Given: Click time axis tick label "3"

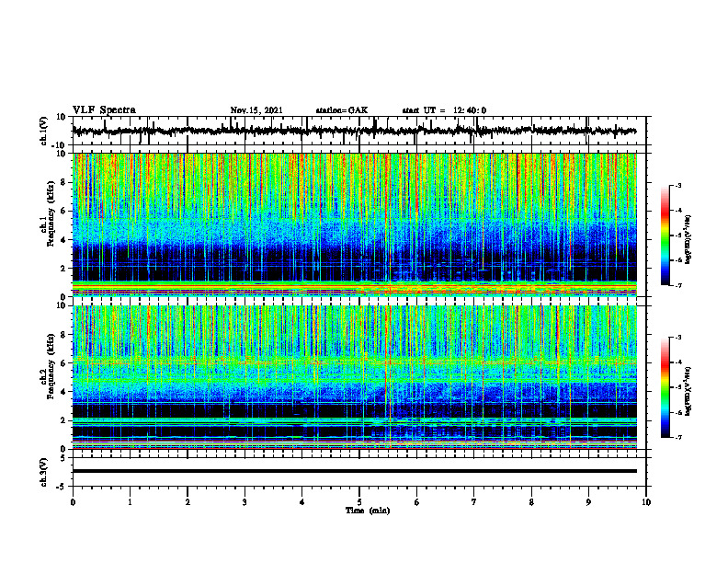Looking at the screenshot, I should pos(245,502).
